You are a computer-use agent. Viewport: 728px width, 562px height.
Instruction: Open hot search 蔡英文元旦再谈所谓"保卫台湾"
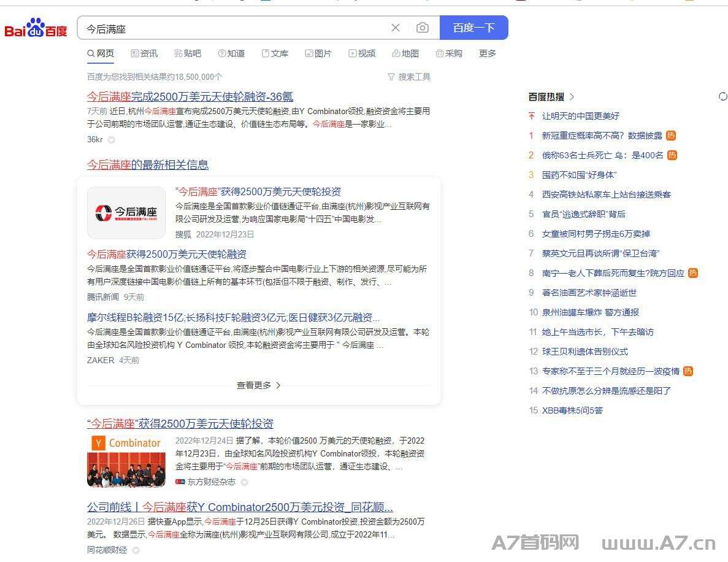point(601,253)
